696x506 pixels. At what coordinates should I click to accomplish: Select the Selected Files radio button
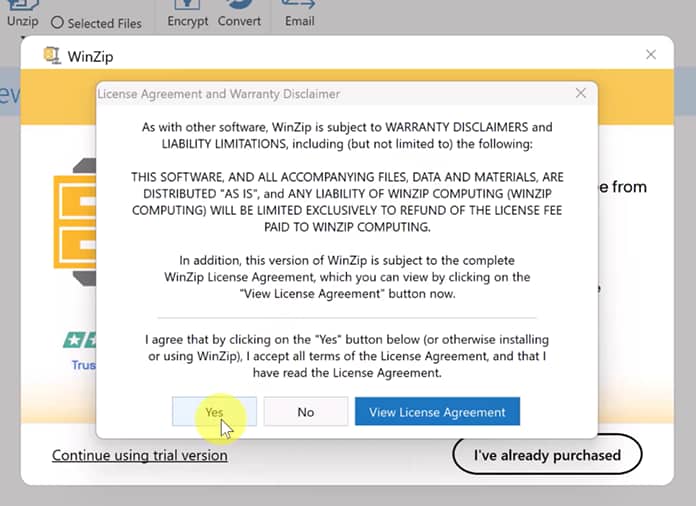coord(57,22)
